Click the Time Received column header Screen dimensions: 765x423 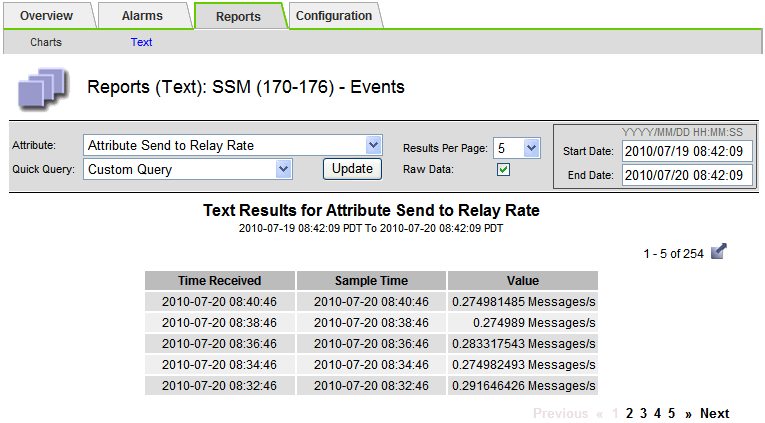(x=219, y=281)
